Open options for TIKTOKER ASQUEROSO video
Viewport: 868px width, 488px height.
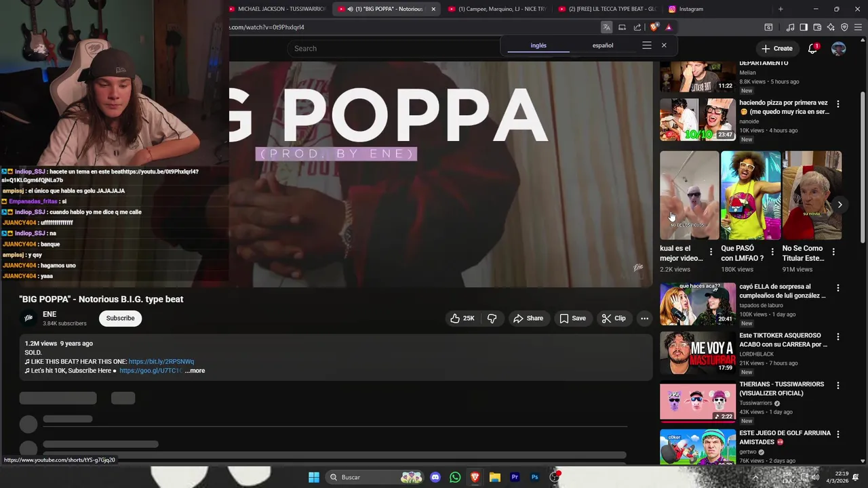click(x=838, y=337)
